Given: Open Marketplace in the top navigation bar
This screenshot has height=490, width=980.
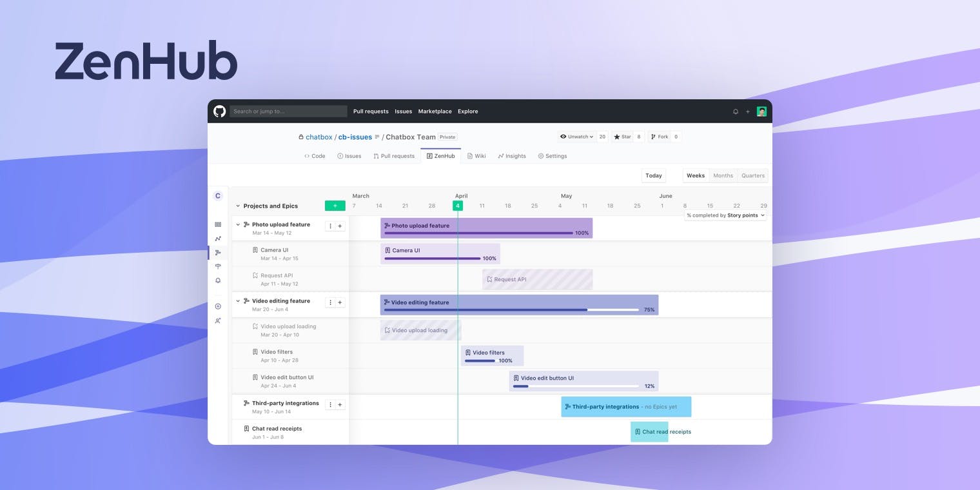Looking at the screenshot, I should (435, 112).
